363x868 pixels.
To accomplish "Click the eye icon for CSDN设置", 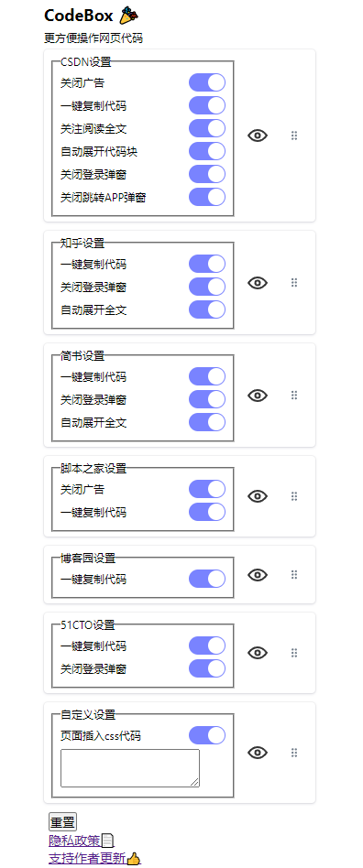I will pos(258,136).
